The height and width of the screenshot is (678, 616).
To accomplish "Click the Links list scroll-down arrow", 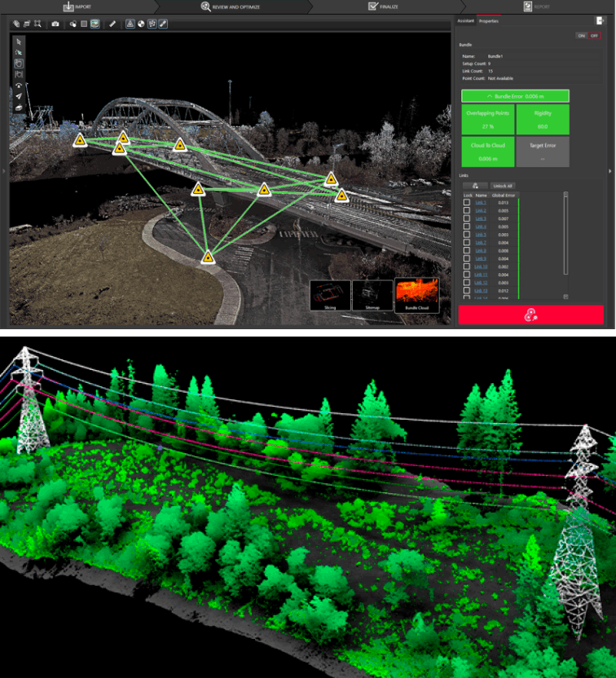I will [565, 297].
